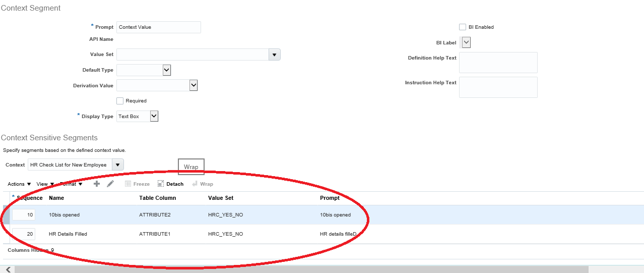The height and width of the screenshot is (273, 644).
Task: Click the Definition Help Text box
Action: click(498, 63)
